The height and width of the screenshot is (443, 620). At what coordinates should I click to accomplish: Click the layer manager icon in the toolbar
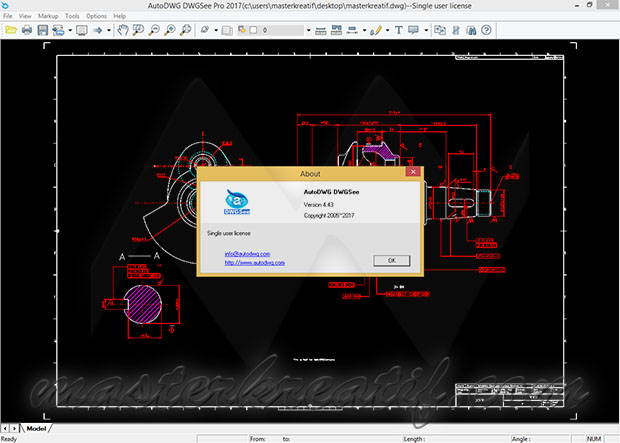[x=242, y=30]
